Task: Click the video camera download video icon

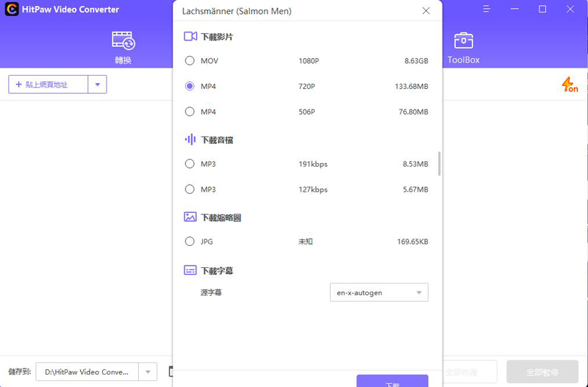Action: pos(190,36)
